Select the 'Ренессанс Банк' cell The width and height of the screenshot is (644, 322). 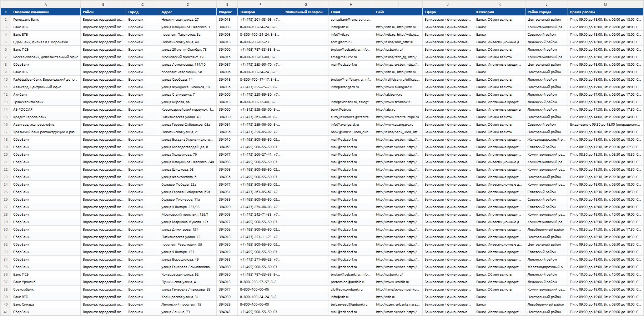[x=46, y=20]
